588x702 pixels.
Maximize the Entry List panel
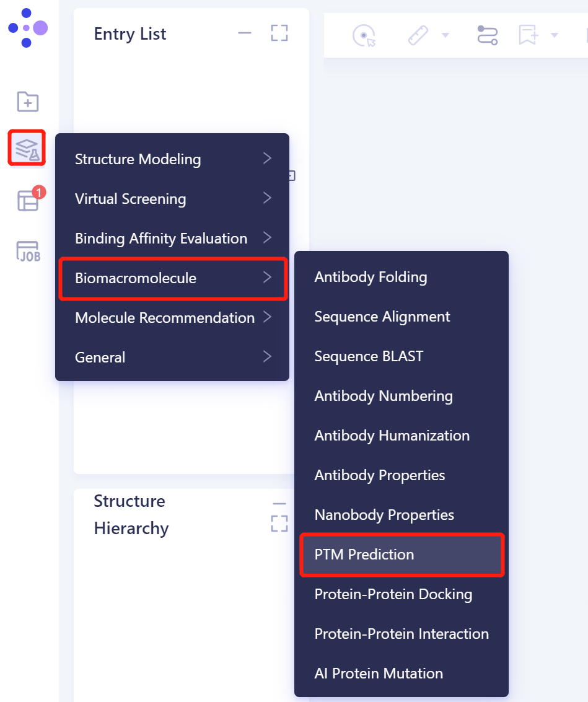pyautogui.click(x=279, y=33)
